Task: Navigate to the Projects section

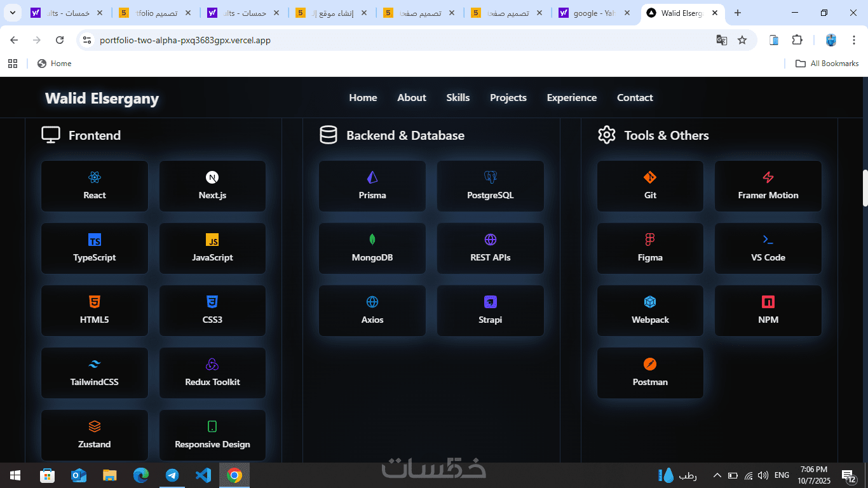Action: (508, 98)
